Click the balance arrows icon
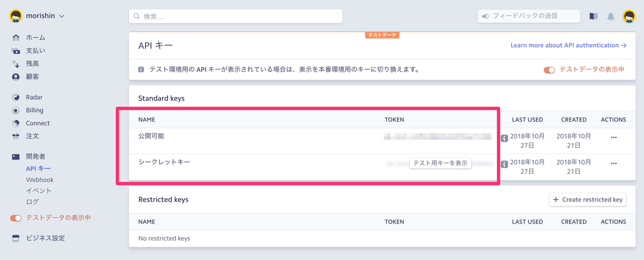The image size is (644, 260). pyautogui.click(x=16, y=64)
